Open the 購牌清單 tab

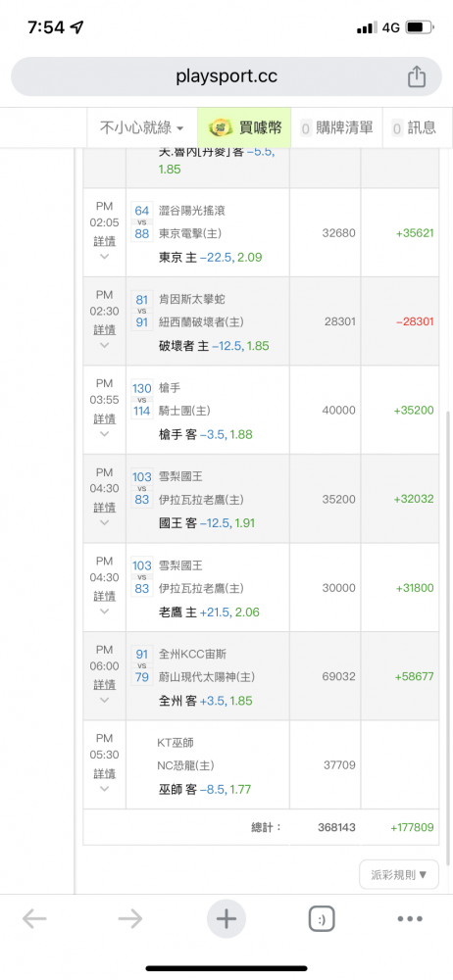(337, 128)
